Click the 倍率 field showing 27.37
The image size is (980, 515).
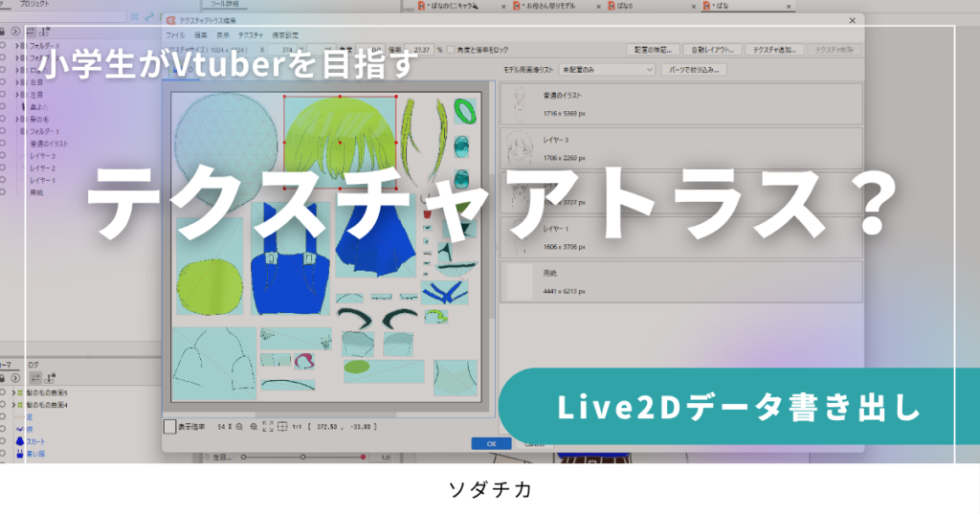tap(419, 50)
